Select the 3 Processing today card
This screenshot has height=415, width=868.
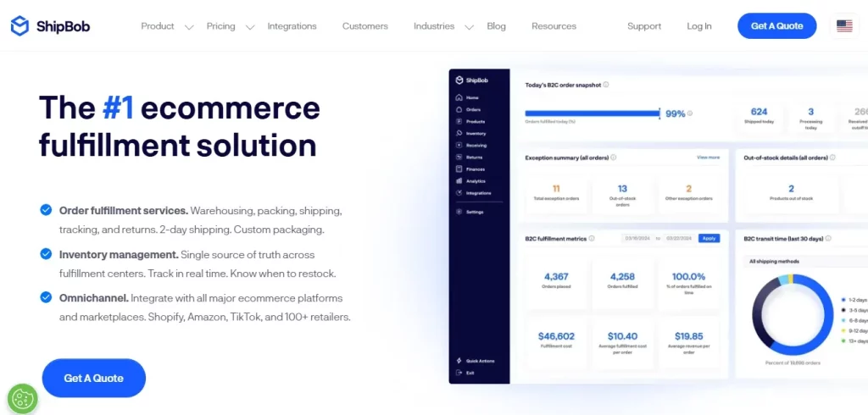point(810,118)
